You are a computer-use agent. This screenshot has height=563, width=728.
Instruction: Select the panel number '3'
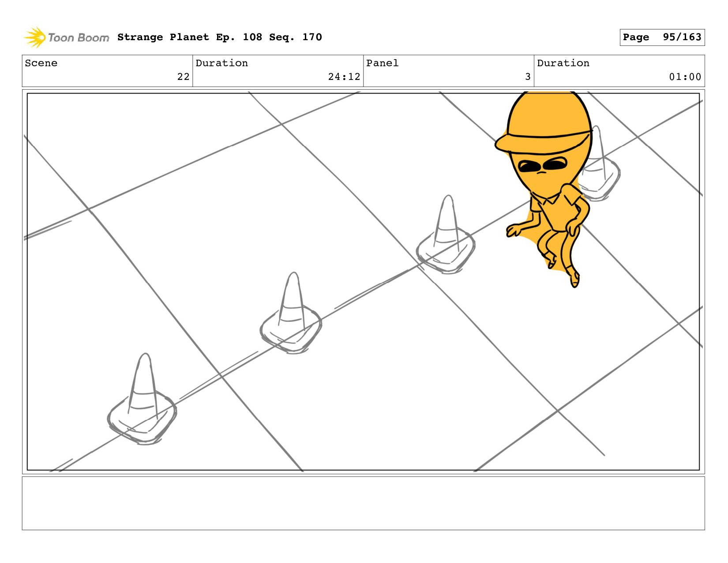(x=528, y=77)
